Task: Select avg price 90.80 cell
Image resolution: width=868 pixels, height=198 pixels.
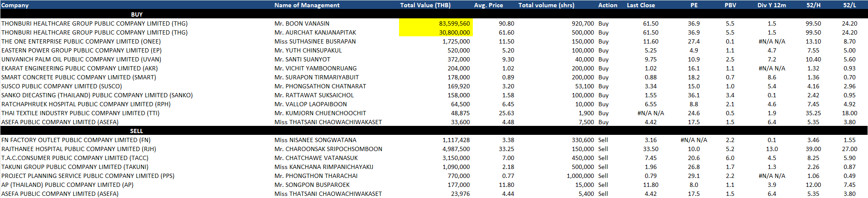Action: 507,23
